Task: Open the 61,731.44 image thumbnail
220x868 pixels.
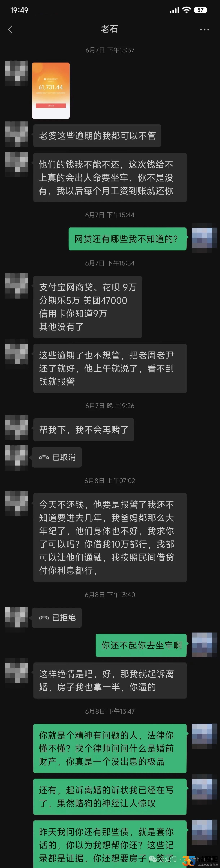Action: [x=51, y=91]
